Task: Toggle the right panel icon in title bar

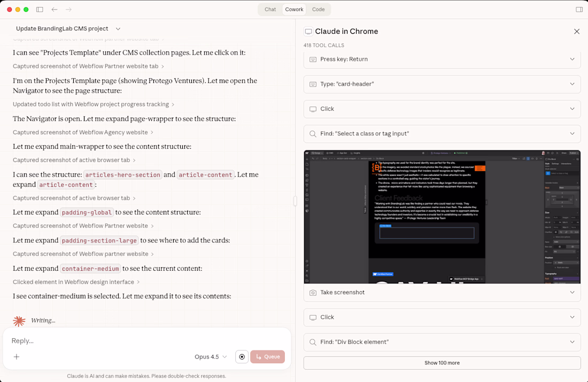Action: [579, 10]
